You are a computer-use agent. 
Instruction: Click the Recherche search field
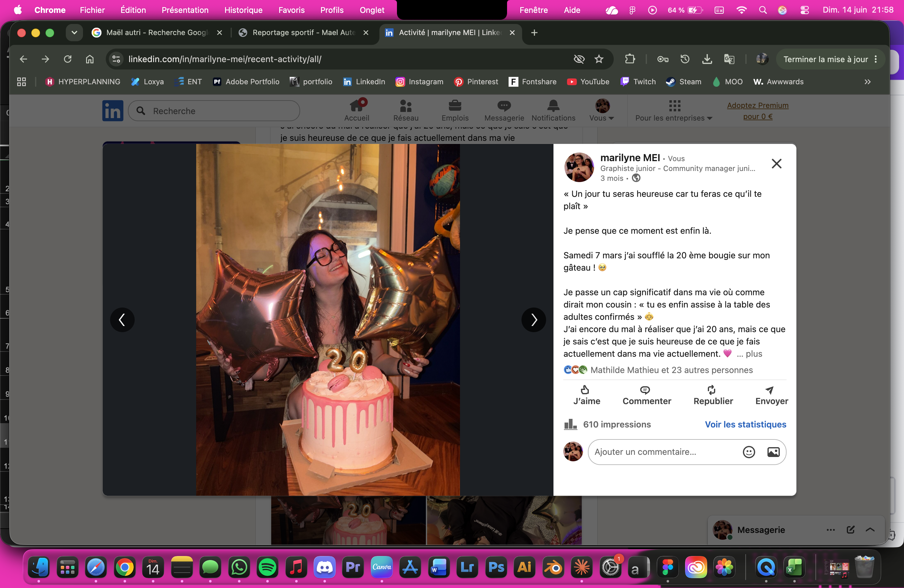(214, 111)
